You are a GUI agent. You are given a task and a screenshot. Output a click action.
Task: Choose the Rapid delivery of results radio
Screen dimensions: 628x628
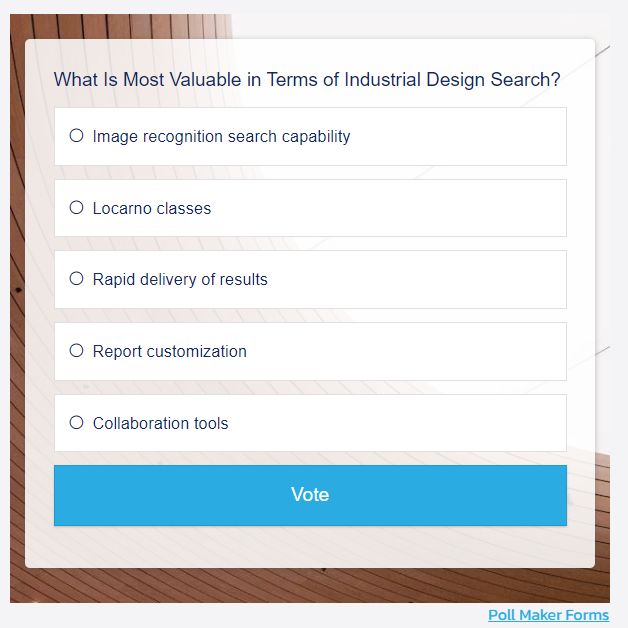point(76,279)
